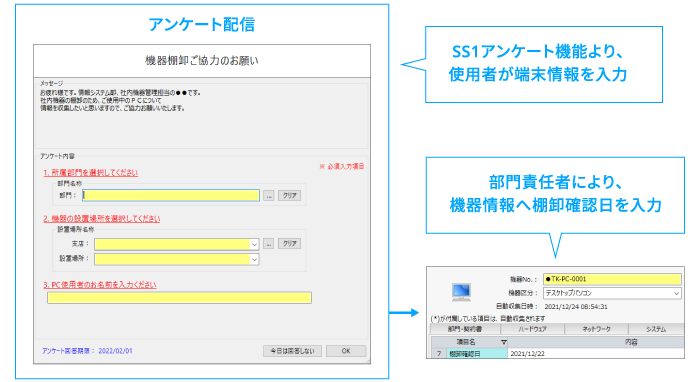This screenshot has width=700, height=382.
Task: Click the desktop computer icon
Action: pyautogui.click(x=461, y=291)
